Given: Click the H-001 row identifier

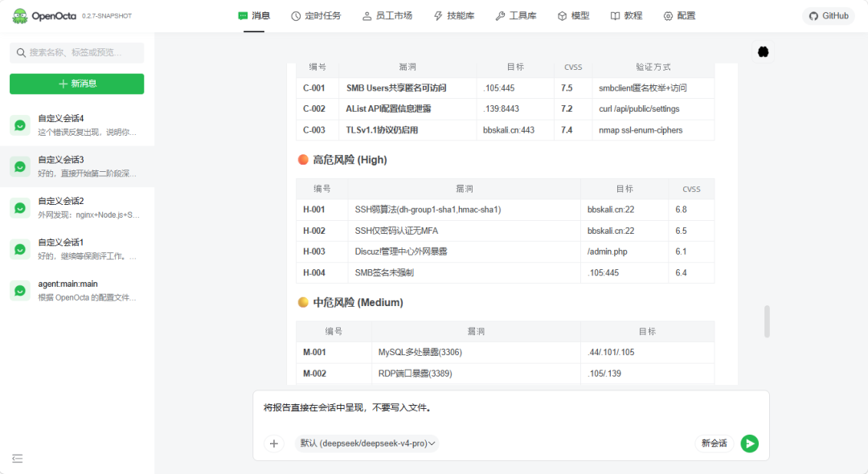Looking at the screenshot, I should point(314,210).
